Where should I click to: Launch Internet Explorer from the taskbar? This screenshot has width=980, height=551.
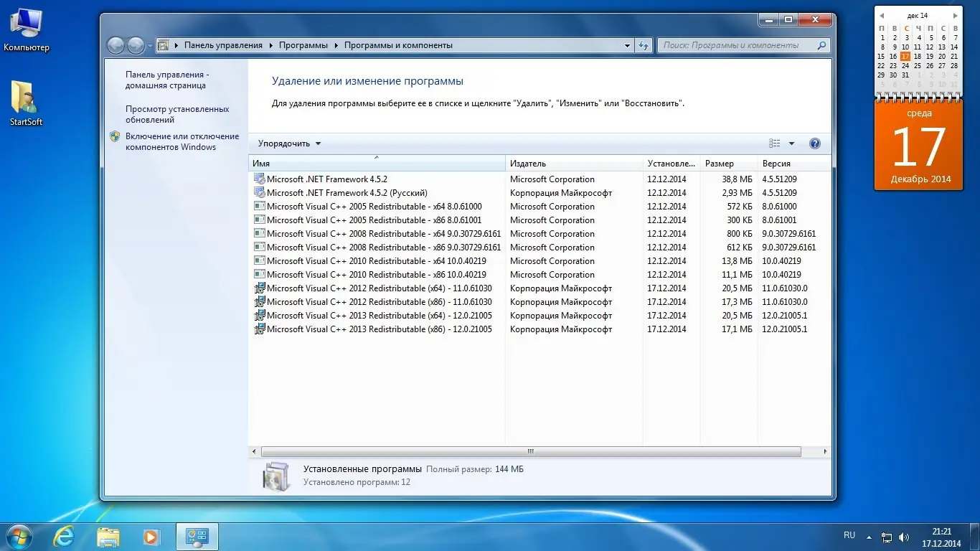pos(64,537)
